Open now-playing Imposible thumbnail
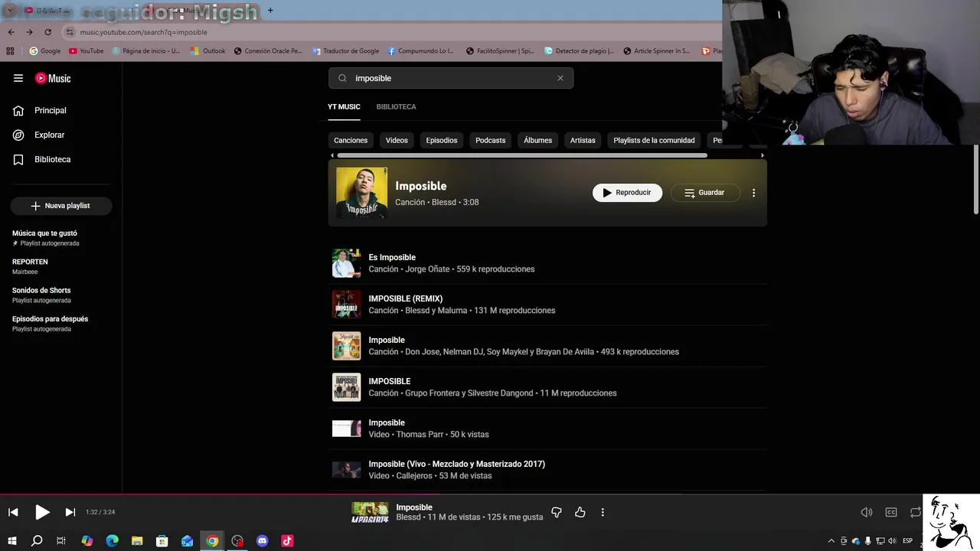The height and width of the screenshot is (551, 980). coord(370,512)
